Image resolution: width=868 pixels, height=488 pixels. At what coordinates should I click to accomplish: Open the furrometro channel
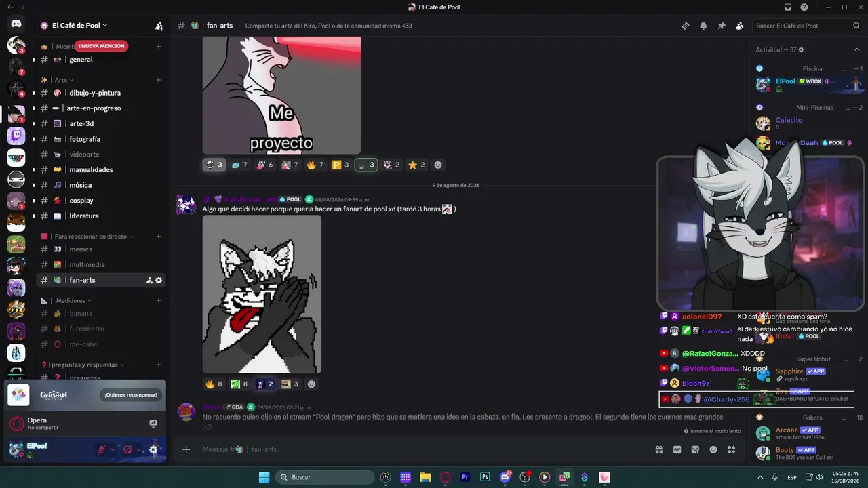coord(101,329)
